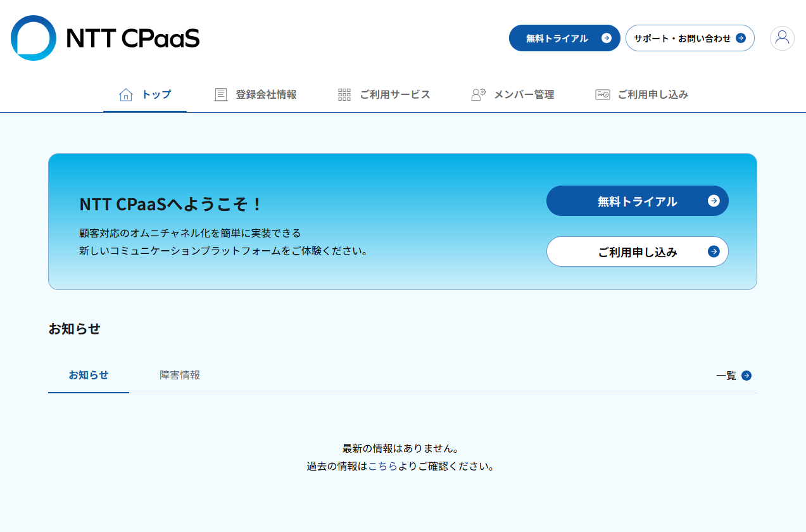The image size is (806, 532).
Task: Click the NTT CPaaS logo
Action: [x=105, y=38]
